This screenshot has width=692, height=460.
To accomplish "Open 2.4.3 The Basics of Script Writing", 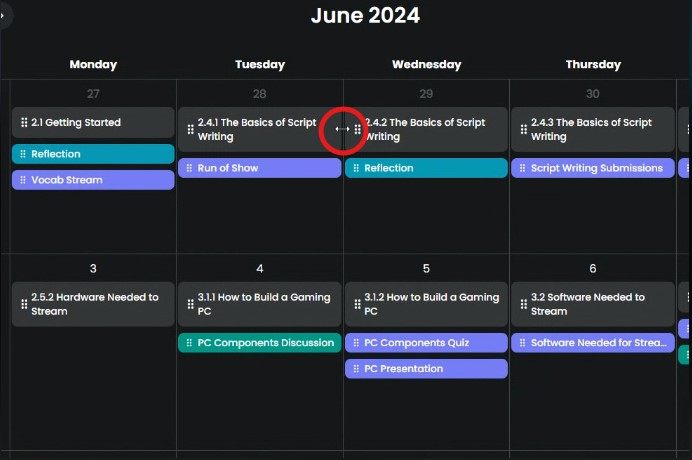I will coord(596,130).
